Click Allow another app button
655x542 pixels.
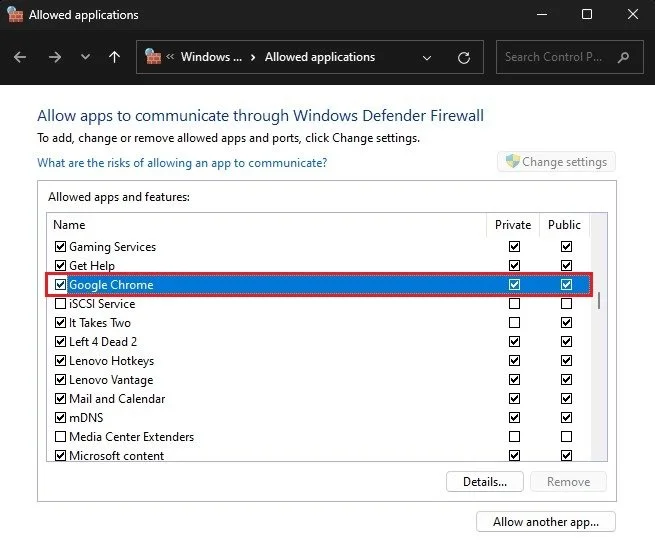pyautogui.click(x=546, y=522)
